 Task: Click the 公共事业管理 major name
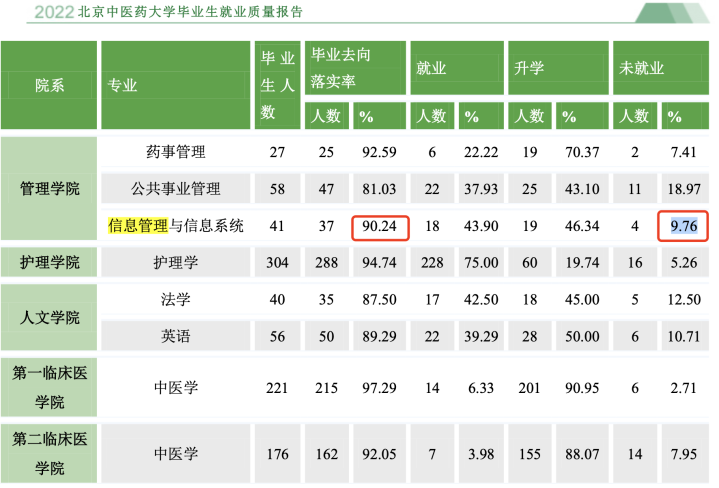(x=176, y=189)
